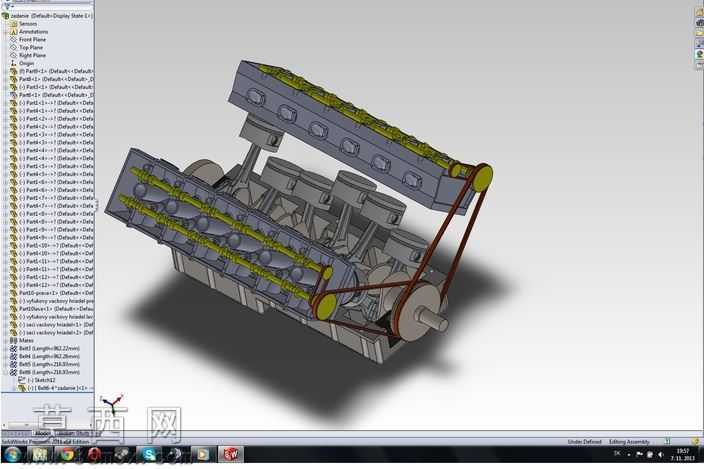Click the Action Center flag icon
Viewport: 704px width, 469px height.
click(x=639, y=455)
